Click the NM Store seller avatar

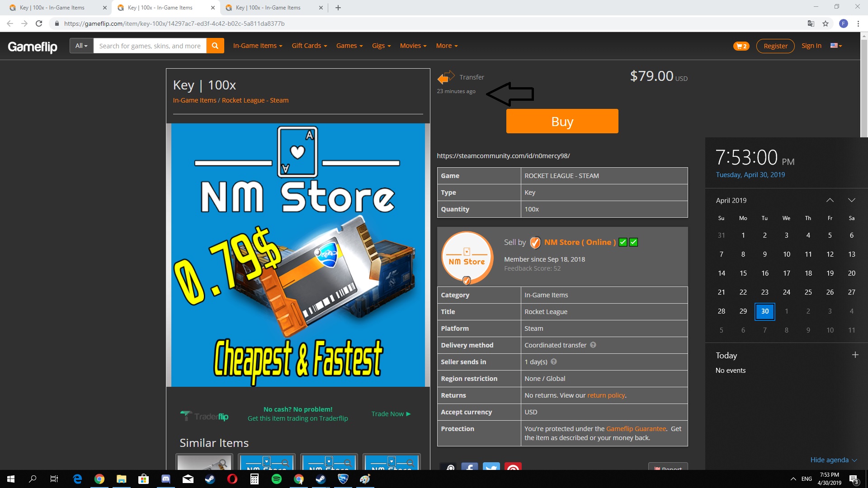coord(467,257)
